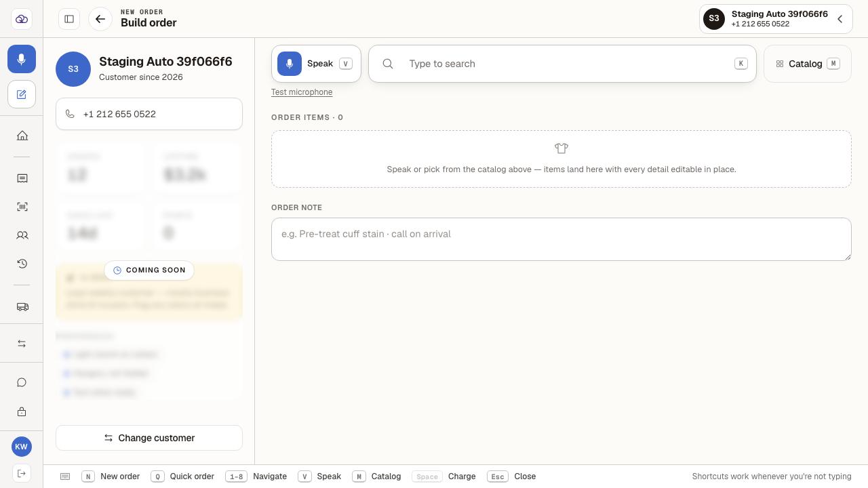Viewport: 868px width, 488px height.
Task: Go to Home in sidebar
Action: (x=22, y=136)
